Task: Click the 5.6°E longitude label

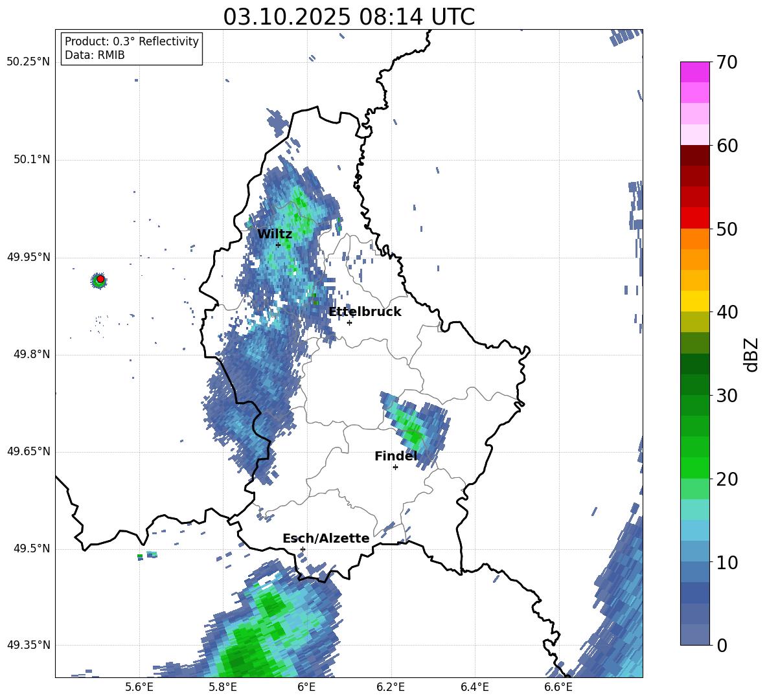Action: click(x=139, y=687)
